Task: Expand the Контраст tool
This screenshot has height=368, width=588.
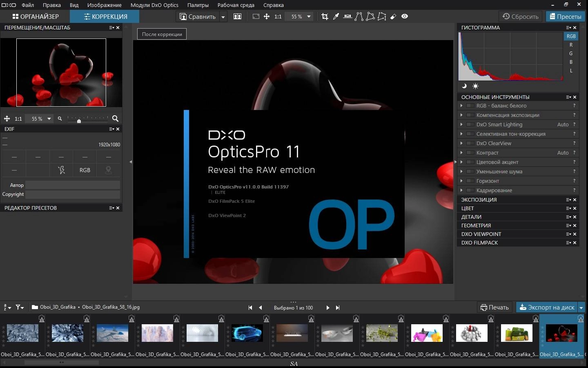Action: [461, 153]
